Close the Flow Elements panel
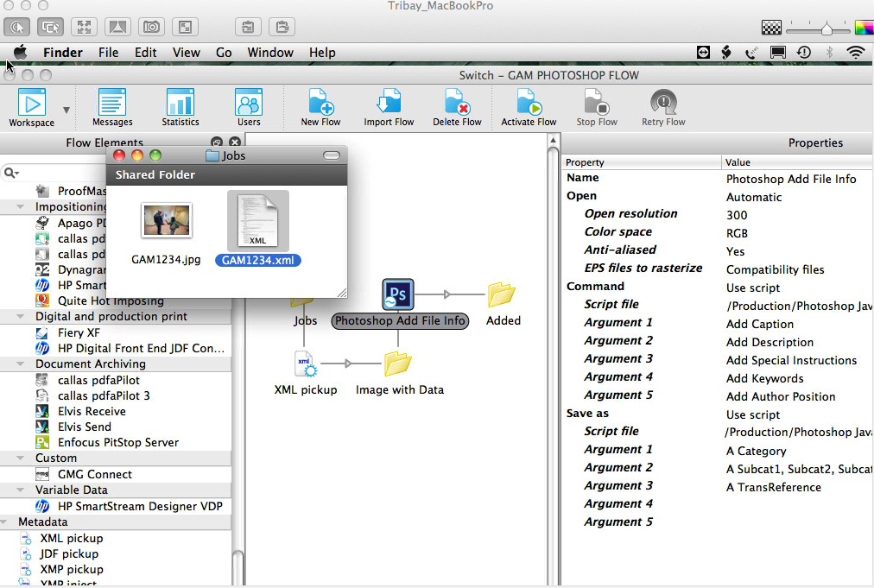This screenshot has height=588, width=874. pos(235,142)
